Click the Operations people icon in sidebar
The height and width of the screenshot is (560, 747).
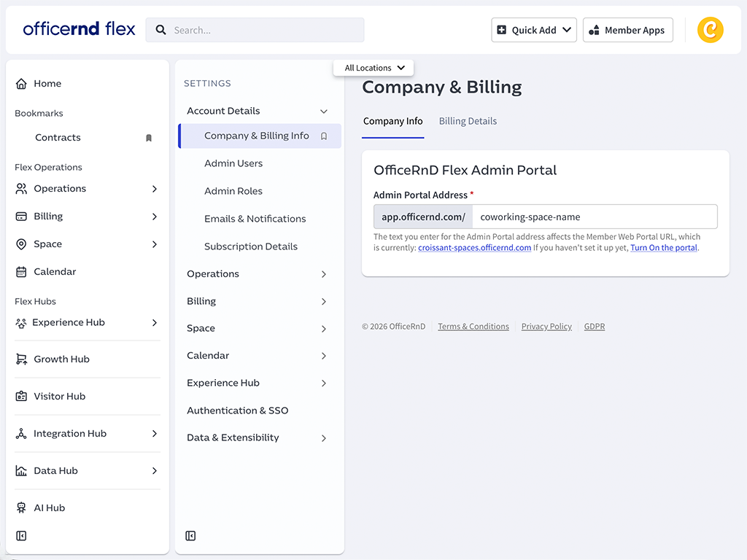pos(21,189)
